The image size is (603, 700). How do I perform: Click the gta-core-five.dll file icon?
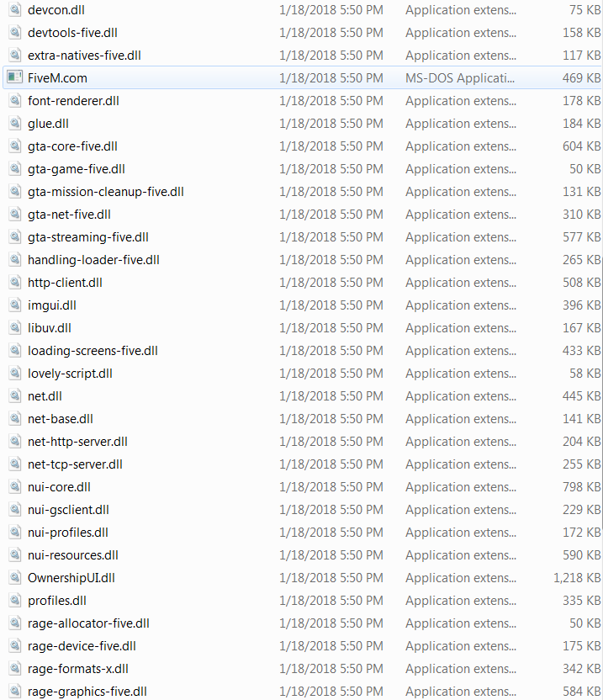(x=15, y=146)
